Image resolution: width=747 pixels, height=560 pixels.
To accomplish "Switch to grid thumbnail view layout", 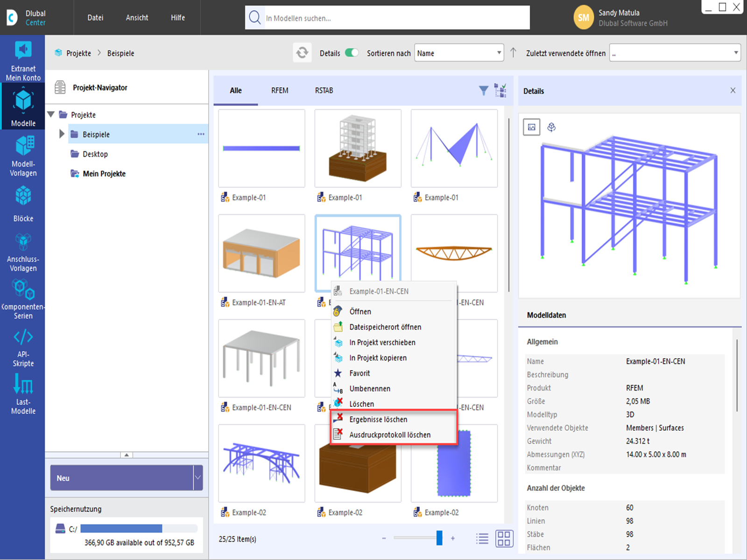I will pos(504,539).
